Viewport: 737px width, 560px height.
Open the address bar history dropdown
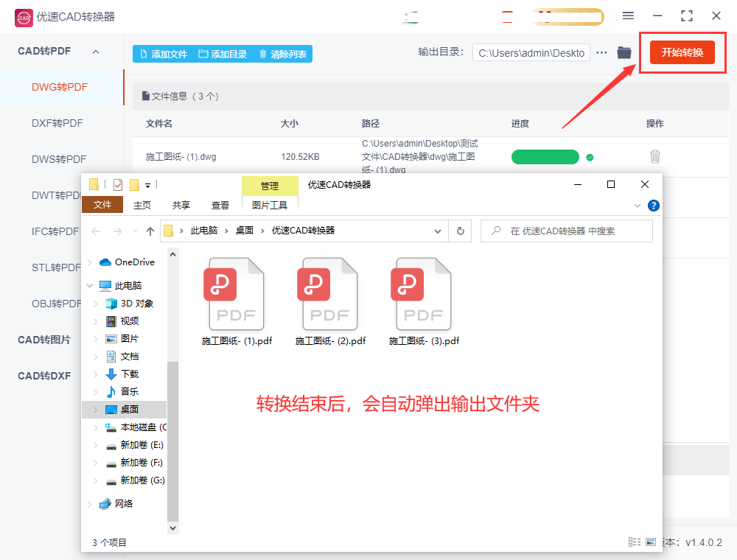pyautogui.click(x=438, y=231)
